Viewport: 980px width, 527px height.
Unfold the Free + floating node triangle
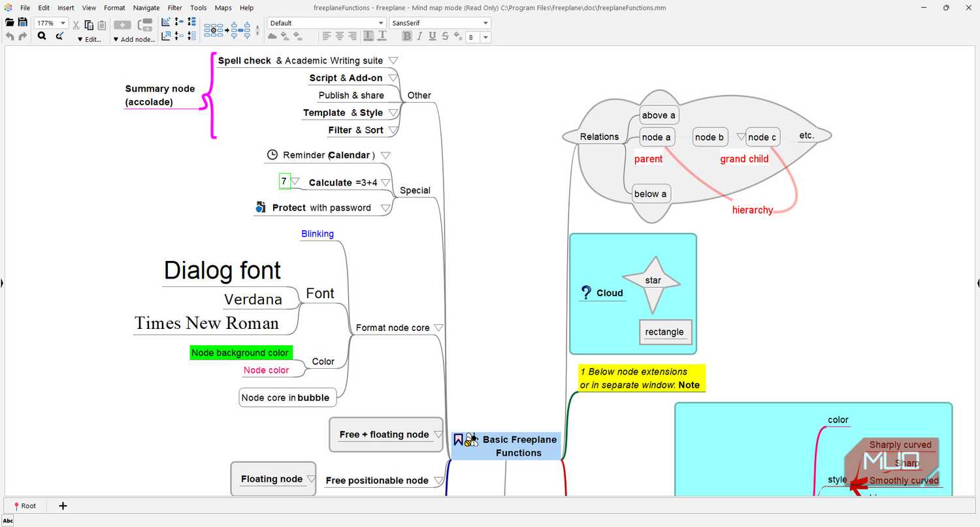point(438,435)
